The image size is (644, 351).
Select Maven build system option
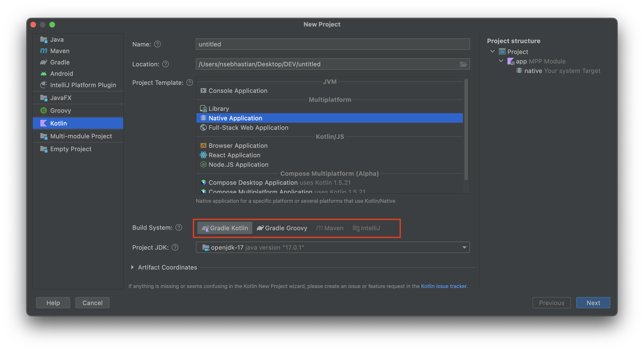click(x=330, y=228)
